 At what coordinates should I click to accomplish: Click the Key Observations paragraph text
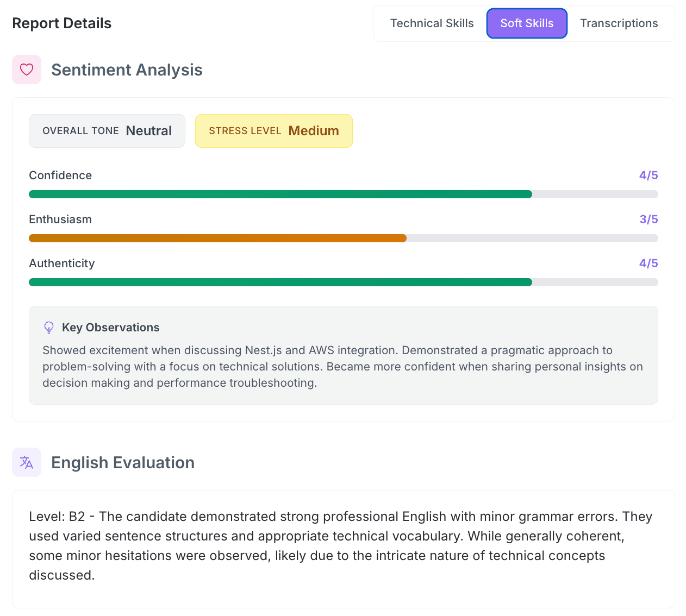[342, 367]
